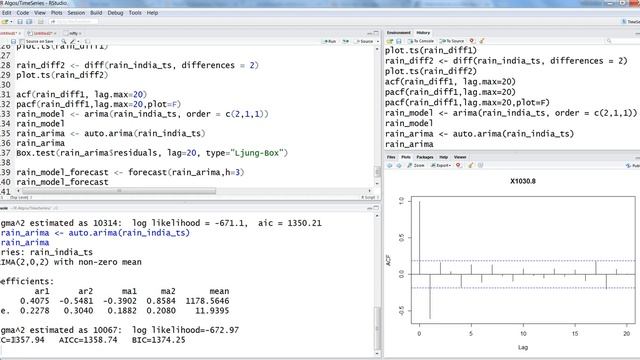Click the Publish button in Plots pane

632,165
